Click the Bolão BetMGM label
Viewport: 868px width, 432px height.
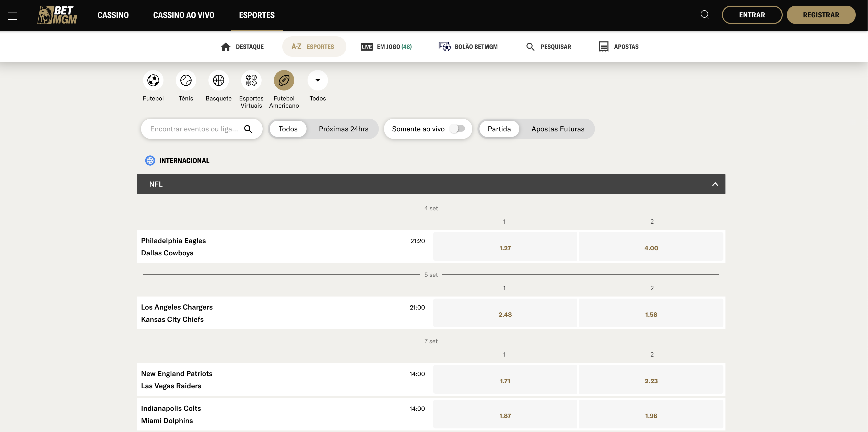tap(476, 47)
